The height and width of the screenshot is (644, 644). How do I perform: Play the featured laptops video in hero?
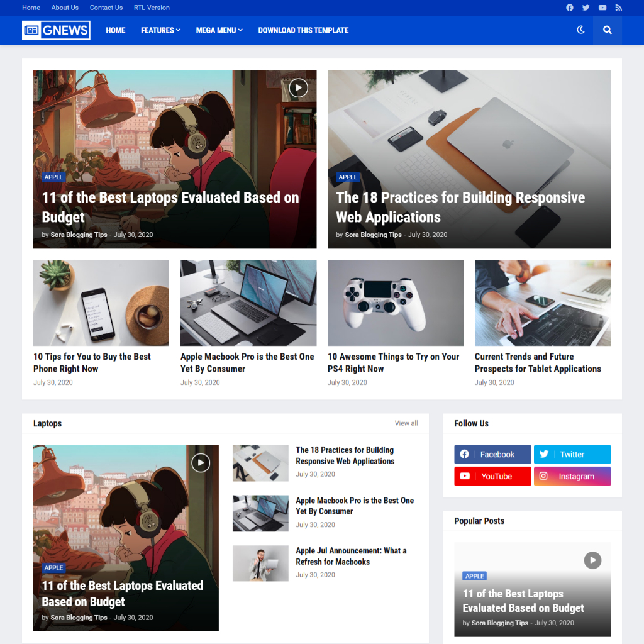298,88
